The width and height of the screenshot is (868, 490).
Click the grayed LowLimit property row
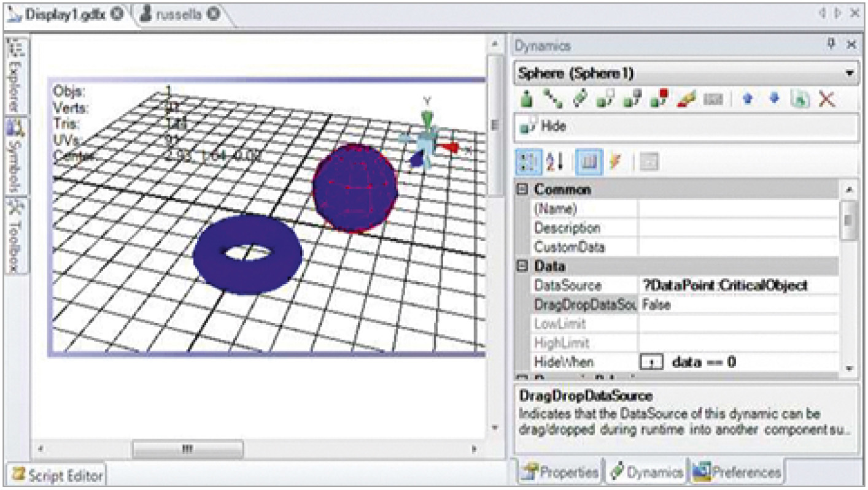[684, 324]
